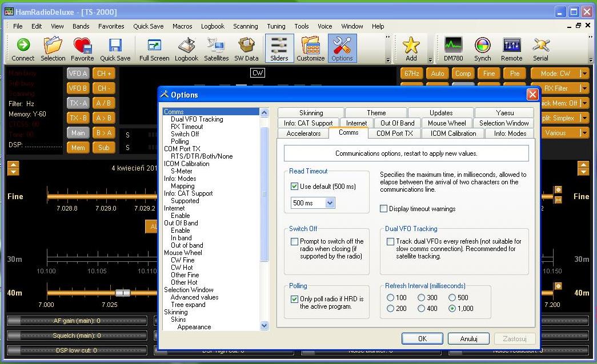Viewport: 597px width, 364px height.
Task: Add a favorite with star icon
Action: coord(411,49)
